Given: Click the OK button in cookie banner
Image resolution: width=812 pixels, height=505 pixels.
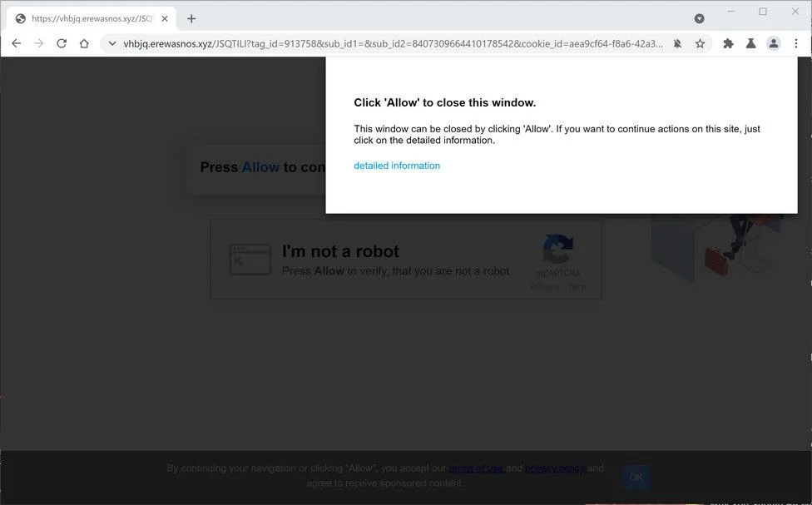Looking at the screenshot, I should point(636,478).
